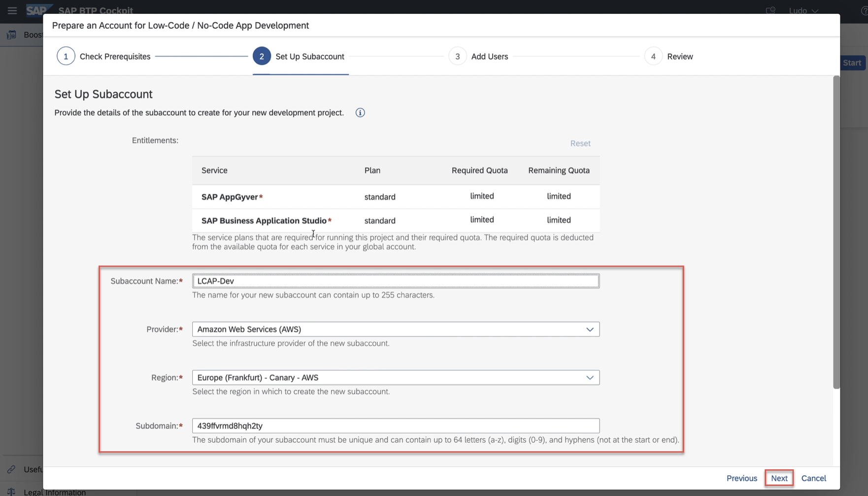Viewport: 868px width, 496px height.
Task: Click the Service column header
Action: pos(214,171)
